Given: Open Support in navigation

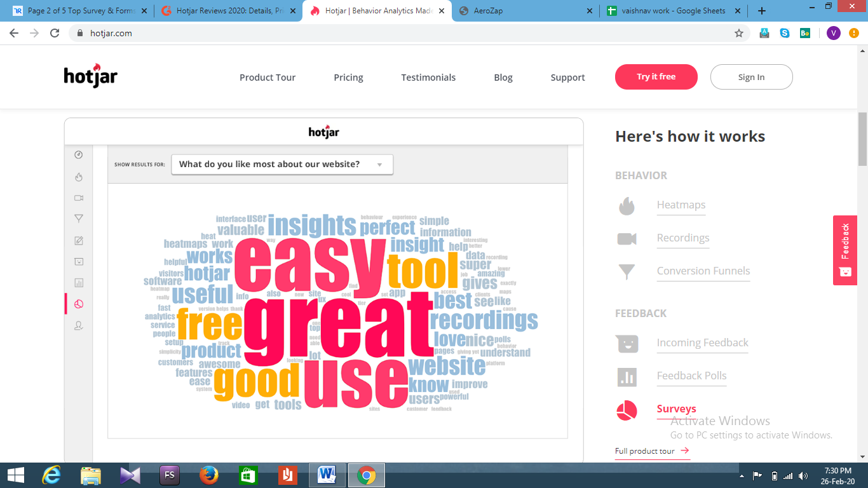Looking at the screenshot, I should 567,78.
